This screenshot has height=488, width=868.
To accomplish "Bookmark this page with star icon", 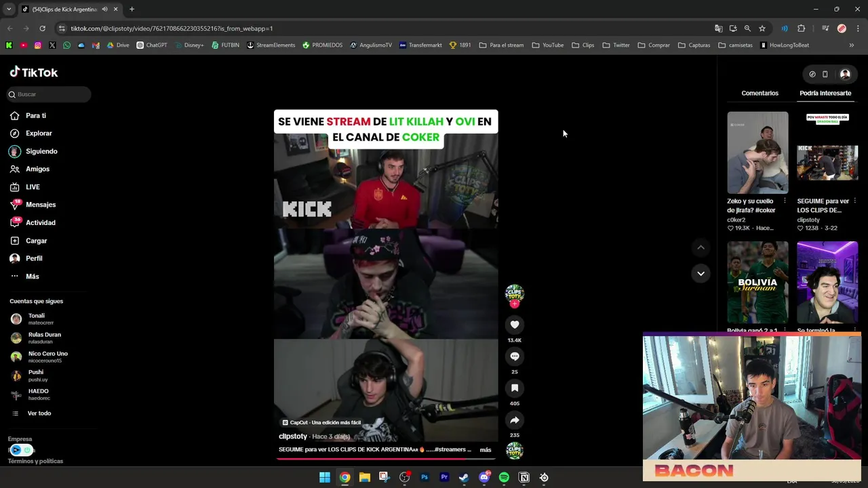I will pos(762,28).
